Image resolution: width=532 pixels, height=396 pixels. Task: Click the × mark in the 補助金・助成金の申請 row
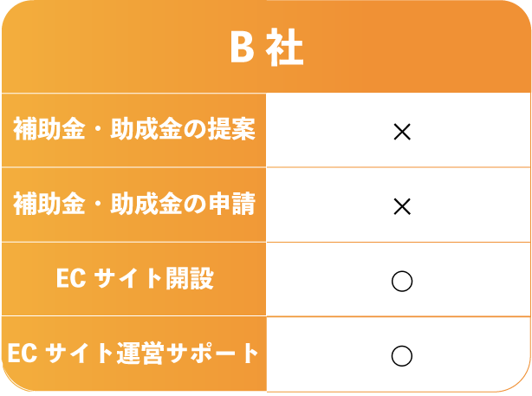tap(401, 206)
